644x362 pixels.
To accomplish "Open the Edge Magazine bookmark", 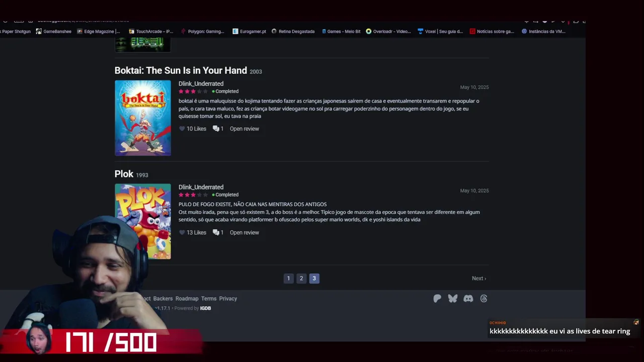I will (x=98, y=31).
